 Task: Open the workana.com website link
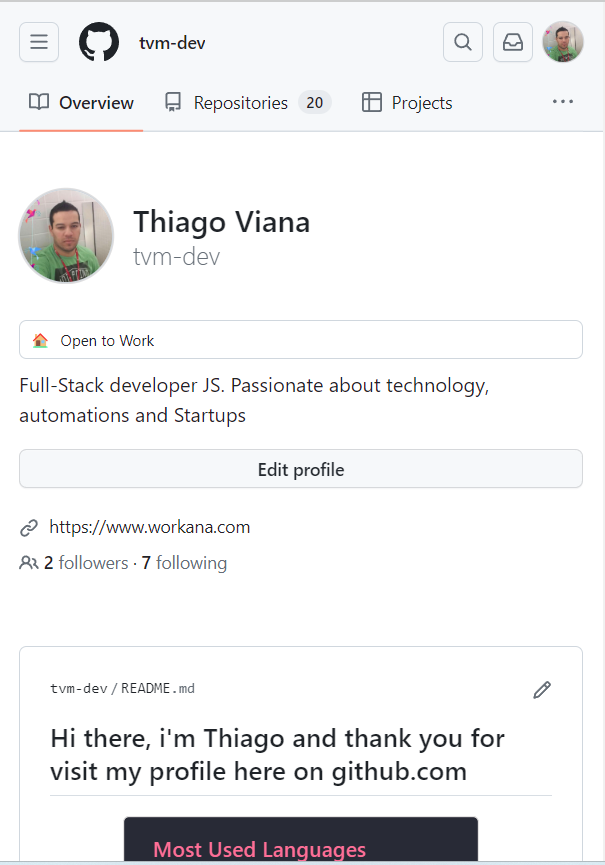[x=149, y=527]
